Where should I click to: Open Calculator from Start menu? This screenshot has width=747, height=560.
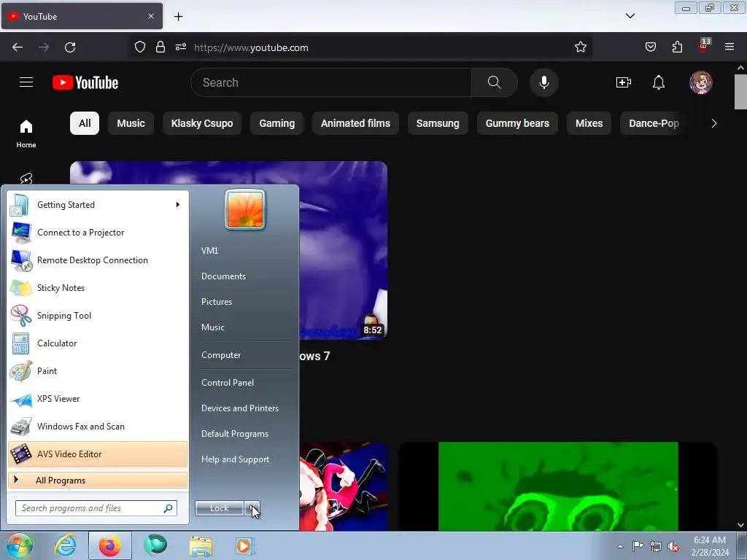click(x=98, y=343)
